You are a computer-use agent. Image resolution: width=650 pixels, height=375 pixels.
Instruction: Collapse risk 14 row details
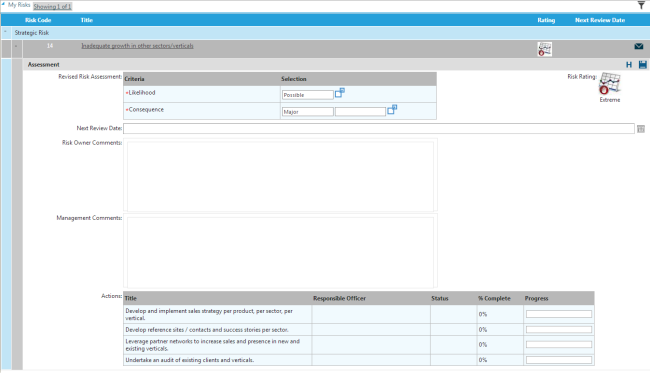16,46
